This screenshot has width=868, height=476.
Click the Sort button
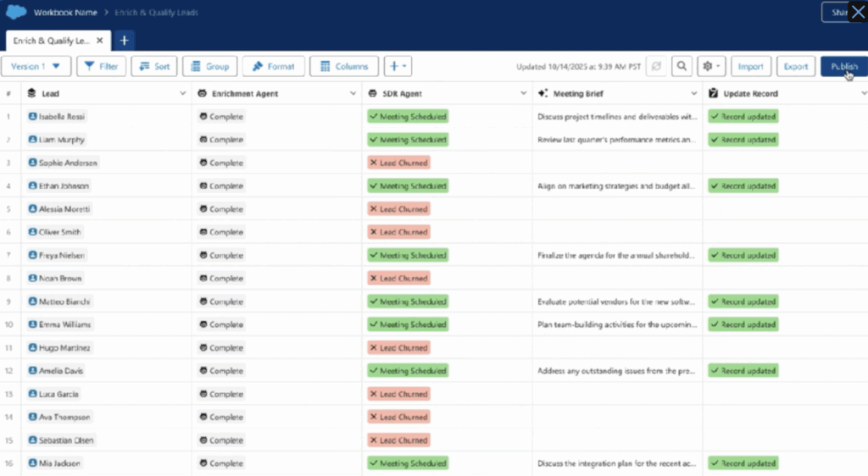pyautogui.click(x=153, y=66)
